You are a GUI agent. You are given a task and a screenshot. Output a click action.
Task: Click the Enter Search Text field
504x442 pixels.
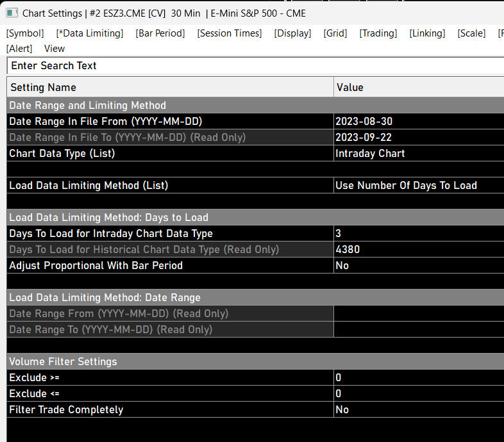click(256, 66)
